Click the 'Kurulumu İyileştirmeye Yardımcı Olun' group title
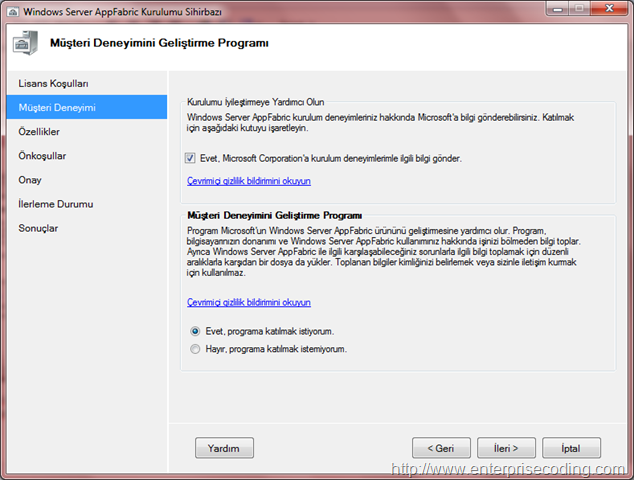Screen dimensions: 634x480 click(x=256, y=102)
